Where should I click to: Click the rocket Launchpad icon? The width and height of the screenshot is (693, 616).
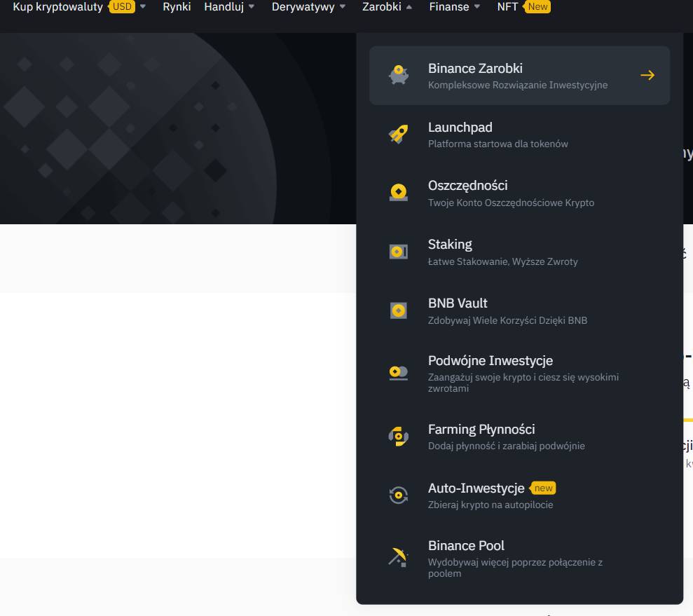(399, 134)
